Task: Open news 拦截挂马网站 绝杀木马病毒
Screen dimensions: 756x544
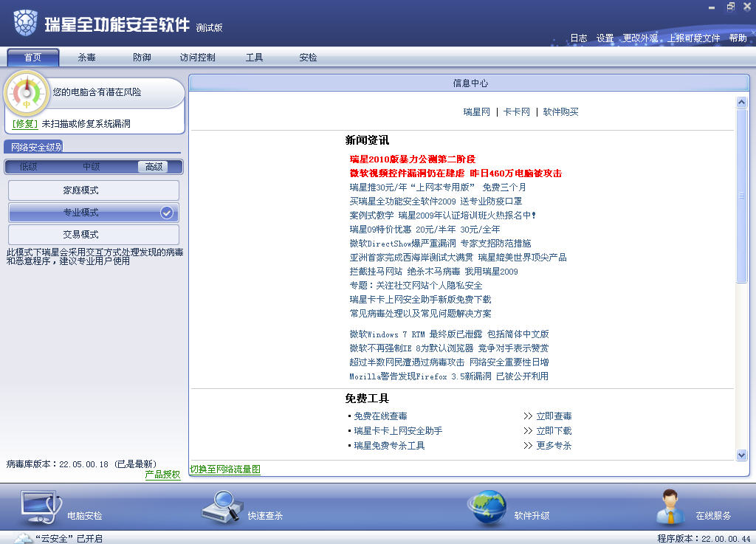Action: pyautogui.click(x=433, y=272)
